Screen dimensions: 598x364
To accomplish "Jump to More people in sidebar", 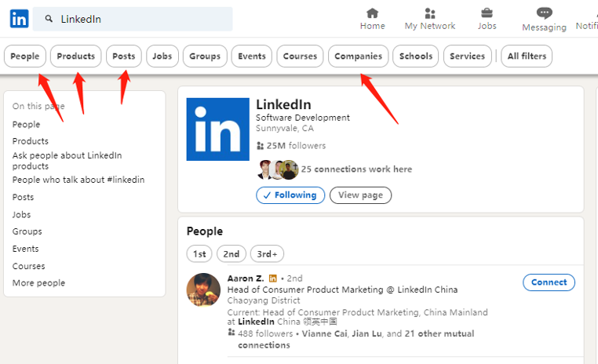I will click(x=38, y=283).
